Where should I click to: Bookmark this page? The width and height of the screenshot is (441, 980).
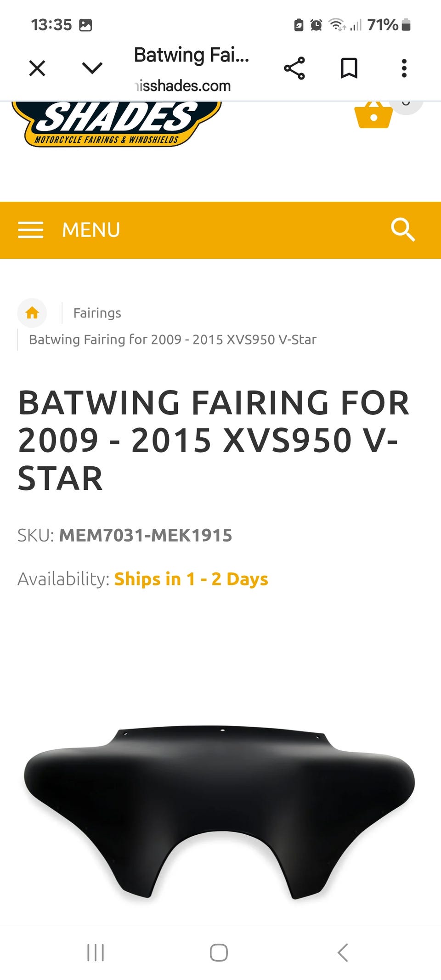pos(349,68)
